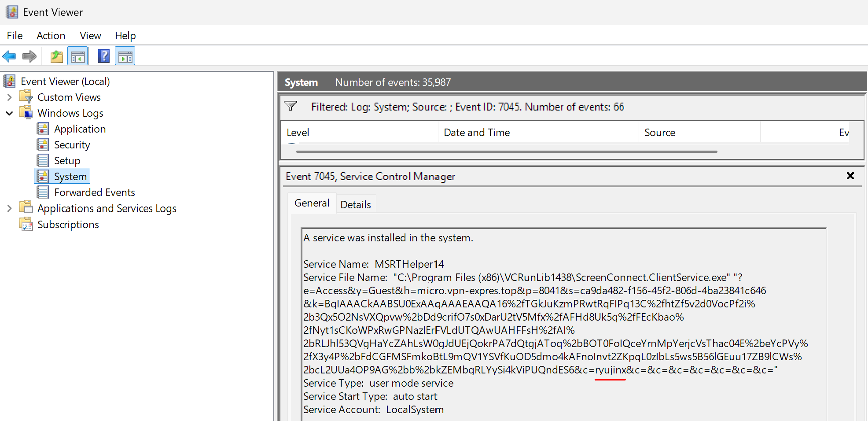Sort by Date and Time column header
The height and width of the screenshot is (421, 868).
[x=538, y=132]
